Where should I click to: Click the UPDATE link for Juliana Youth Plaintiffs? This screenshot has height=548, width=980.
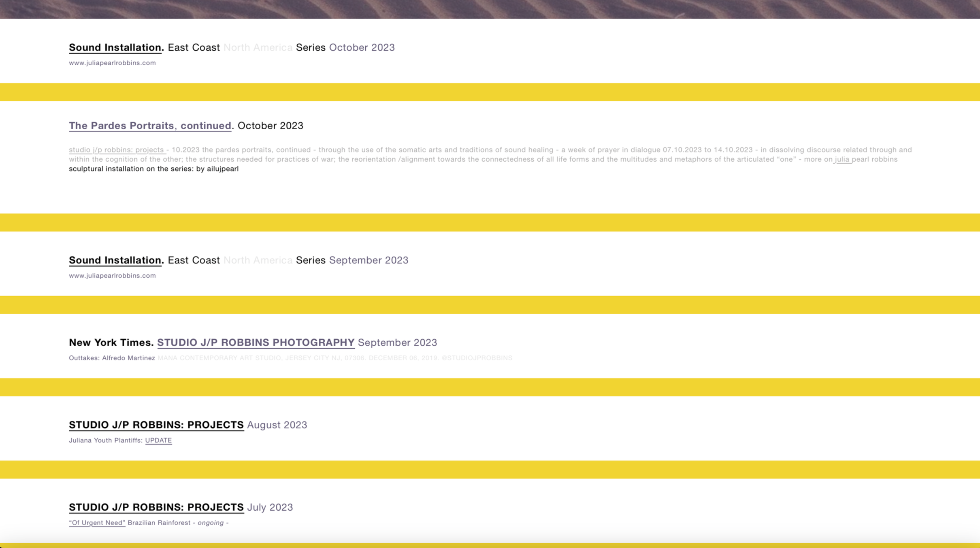click(158, 440)
